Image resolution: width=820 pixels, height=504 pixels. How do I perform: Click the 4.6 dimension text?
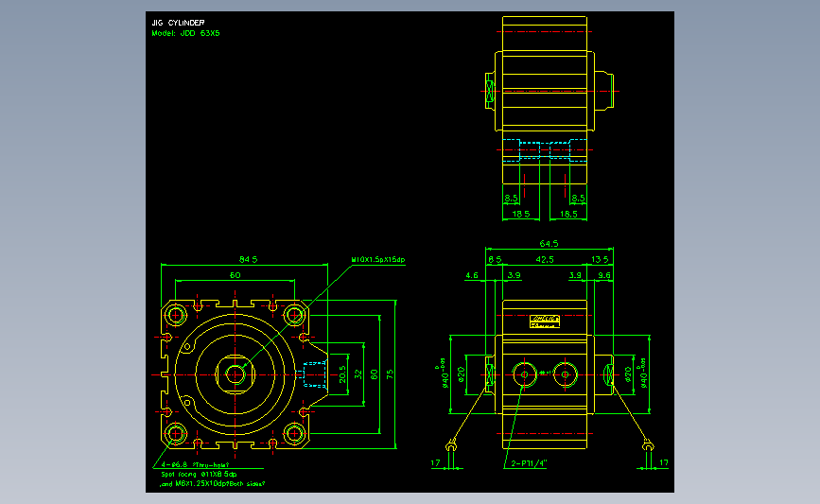pos(472,275)
